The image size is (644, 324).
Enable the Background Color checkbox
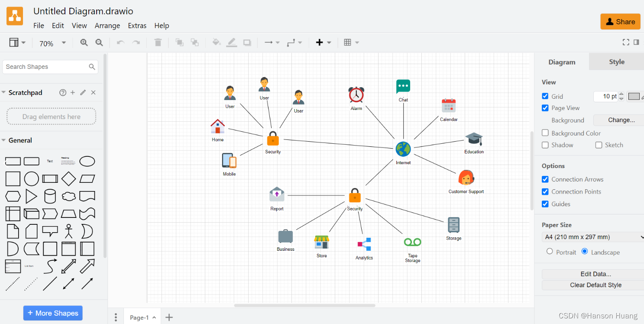(545, 133)
